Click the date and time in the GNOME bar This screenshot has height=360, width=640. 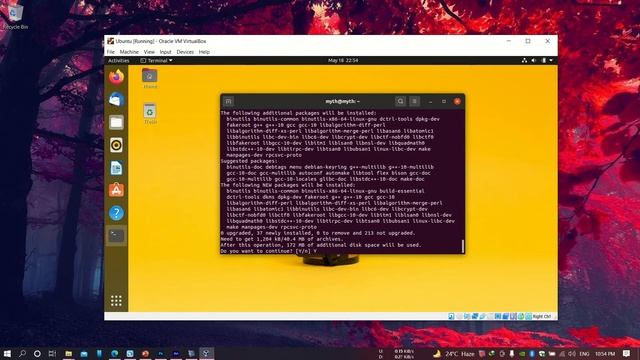tap(343, 60)
